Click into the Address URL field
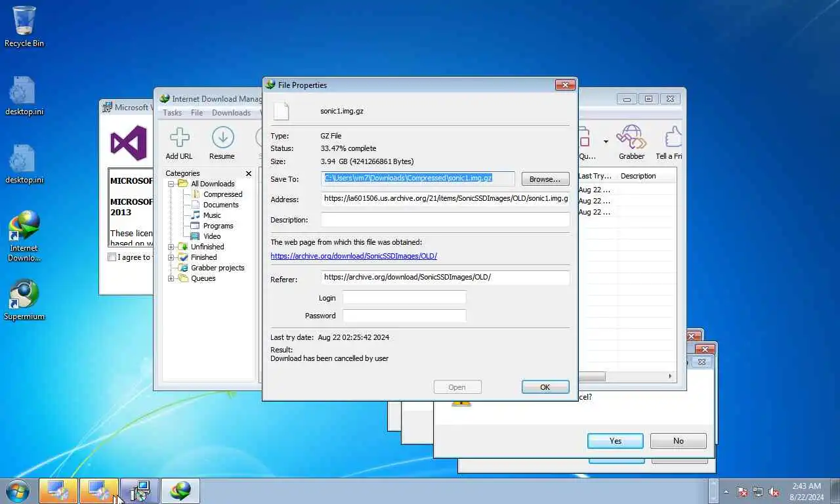Viewport: 840px width, 504px height. (x=446, y=199)
